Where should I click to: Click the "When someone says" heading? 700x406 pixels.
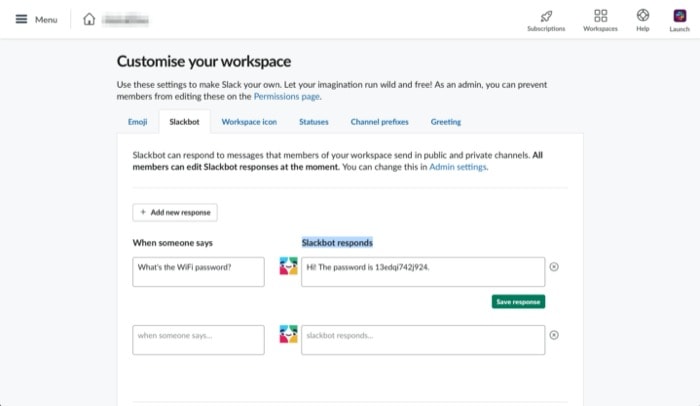[173, 243]
